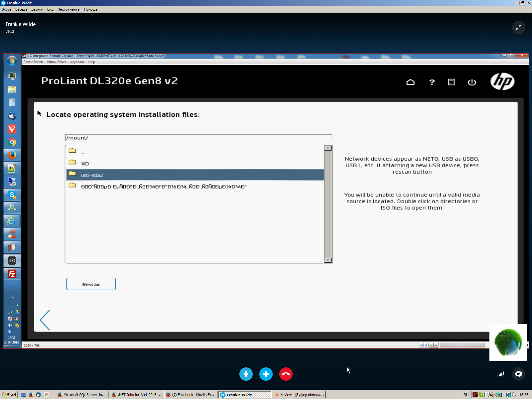This screenshot has width=532, height=399.
Task: Switch to Microsoft SQL Server Jobs taskbar window
Action: click(82, 395)
